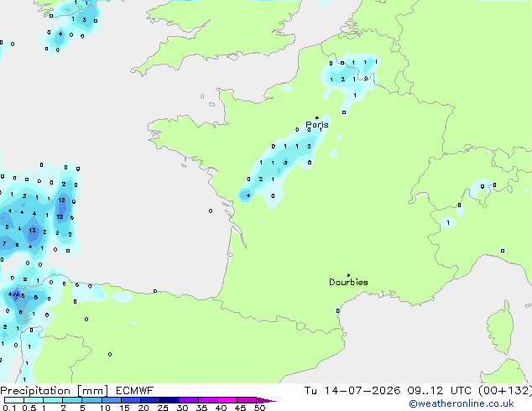The width and height of the screenshot is (532, 411).
Task: Click the ECMWF model label
Action: [x=135, y=391]
